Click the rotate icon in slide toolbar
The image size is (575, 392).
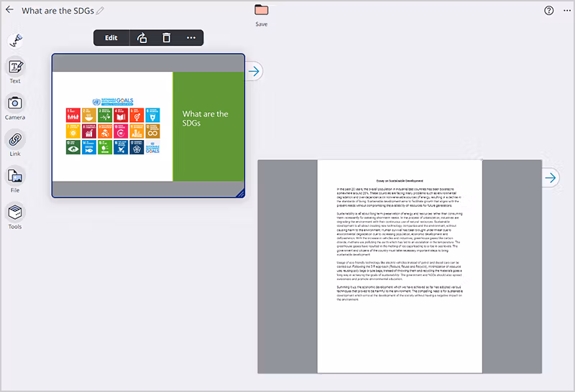coord(142,38)
